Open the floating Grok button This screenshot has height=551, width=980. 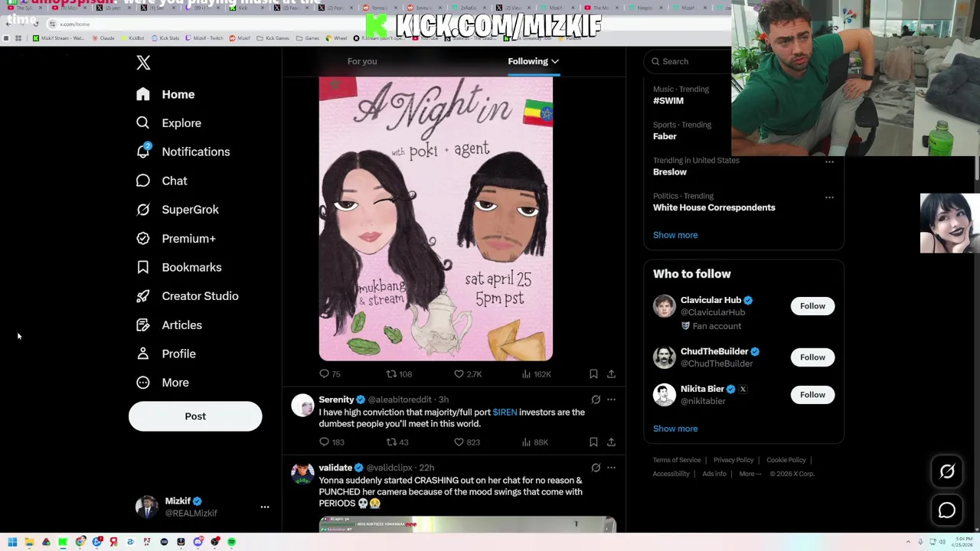coord(947,472)
